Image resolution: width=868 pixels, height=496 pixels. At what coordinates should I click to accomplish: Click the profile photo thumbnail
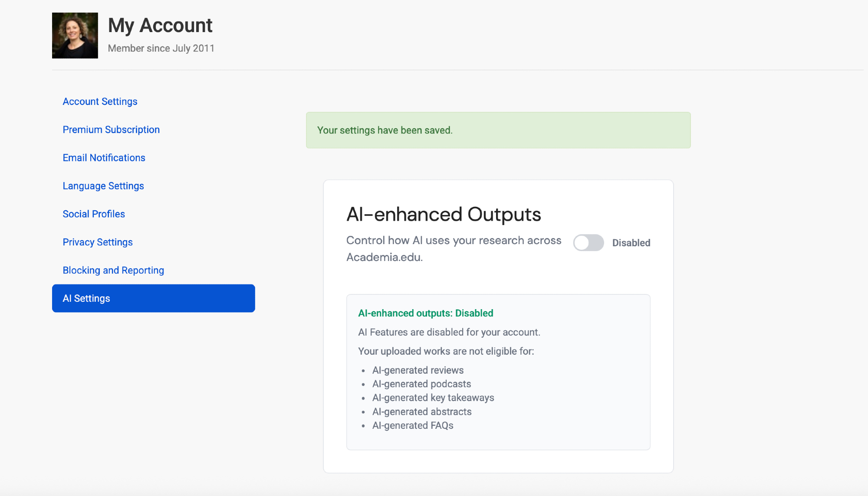pyautogui.click(x=75, y=36)
